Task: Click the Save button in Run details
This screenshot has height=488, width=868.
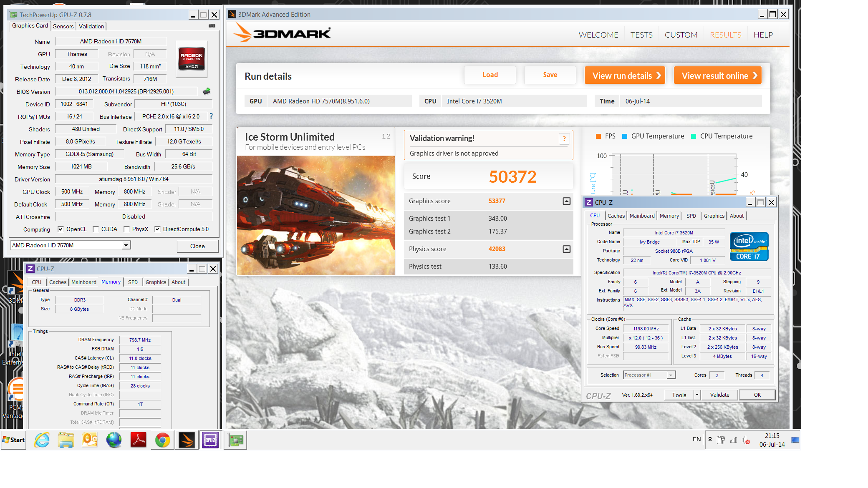Action: click(550, 75)
